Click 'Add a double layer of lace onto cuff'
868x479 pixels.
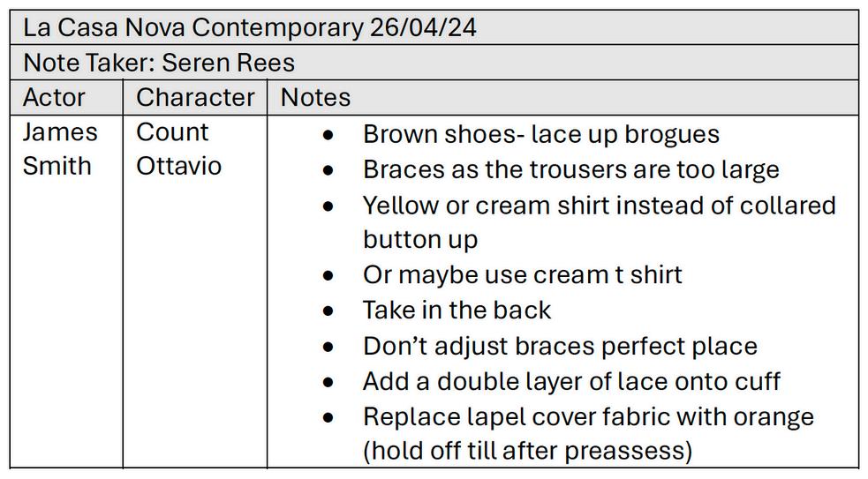571,382
